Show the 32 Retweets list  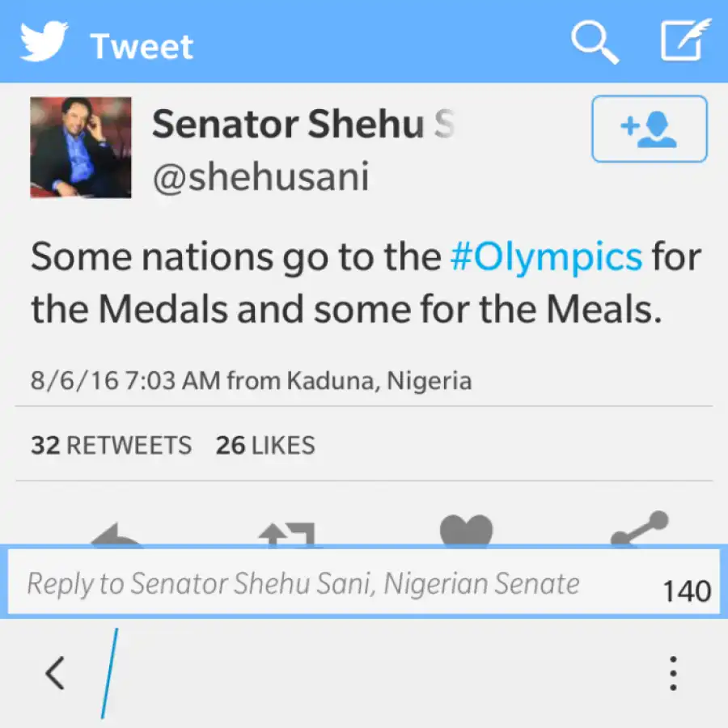112,445
